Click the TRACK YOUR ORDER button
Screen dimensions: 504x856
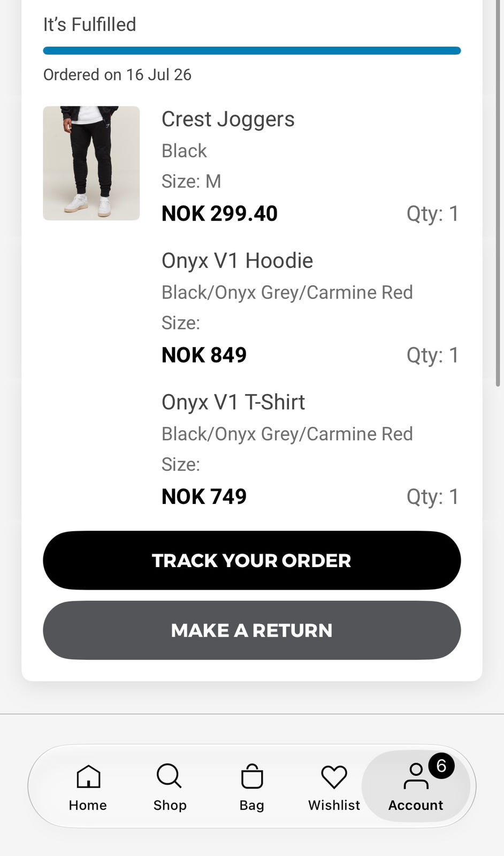click(252, 561)
